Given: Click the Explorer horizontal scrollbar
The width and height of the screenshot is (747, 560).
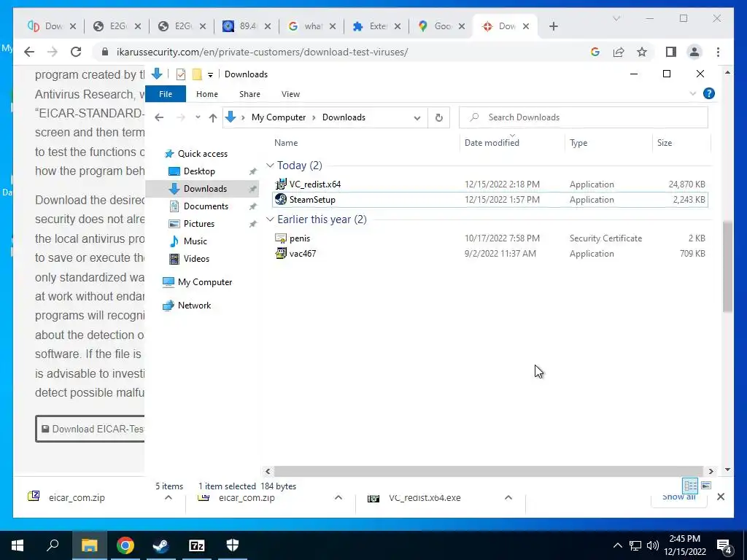Looking at the screenshot, I should [x=489, y=471].
